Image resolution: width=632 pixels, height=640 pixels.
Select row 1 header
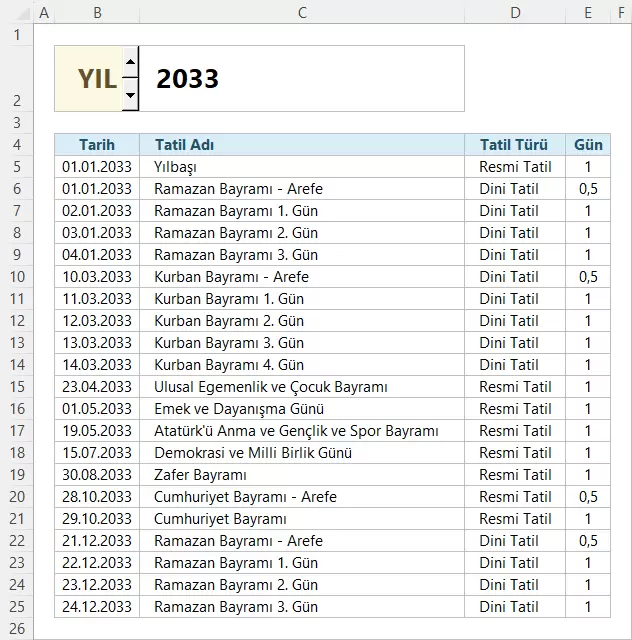pyautogui.click(x=17, y=35)
